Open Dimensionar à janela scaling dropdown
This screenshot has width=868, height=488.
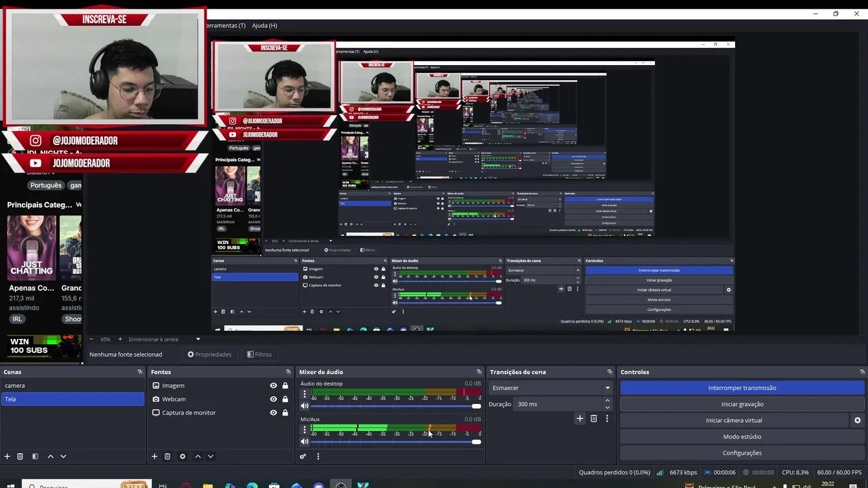pyautogui.click(x=164, y=339)
